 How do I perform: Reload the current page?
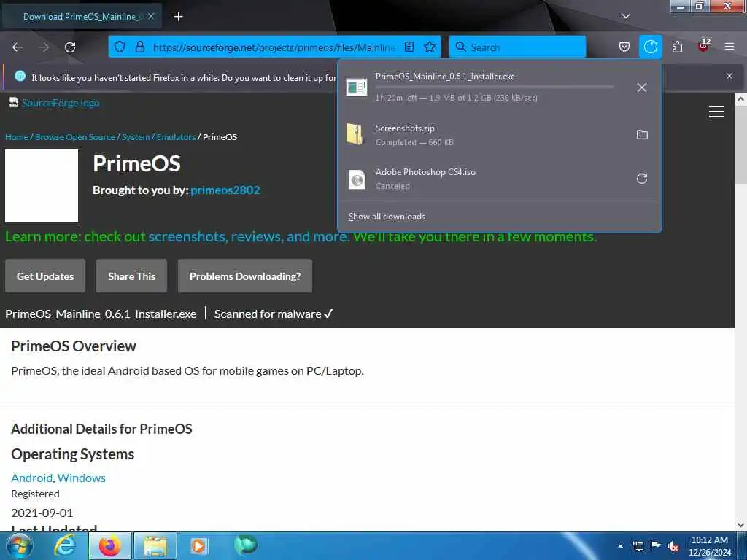point(70,47)
